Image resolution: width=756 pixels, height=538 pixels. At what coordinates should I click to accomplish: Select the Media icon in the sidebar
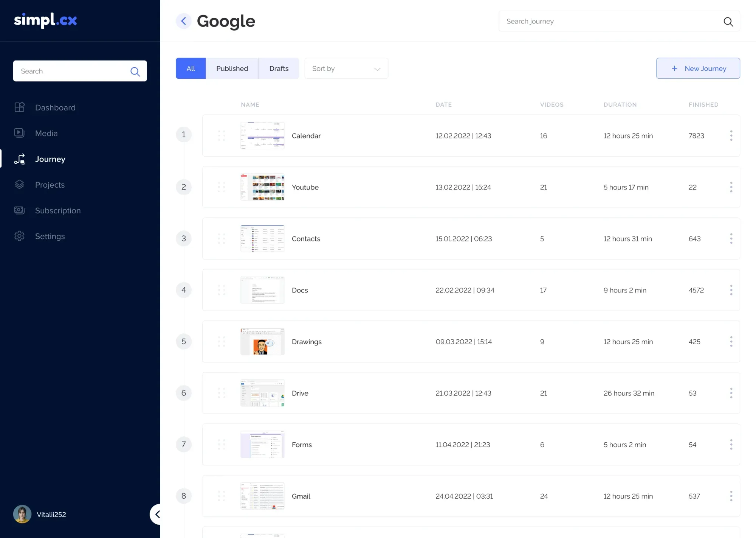(19, 133)
